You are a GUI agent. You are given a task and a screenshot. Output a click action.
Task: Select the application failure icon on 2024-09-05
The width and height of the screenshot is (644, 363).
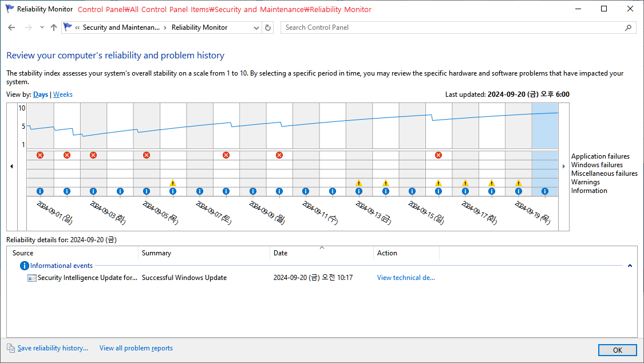point(146,155)
